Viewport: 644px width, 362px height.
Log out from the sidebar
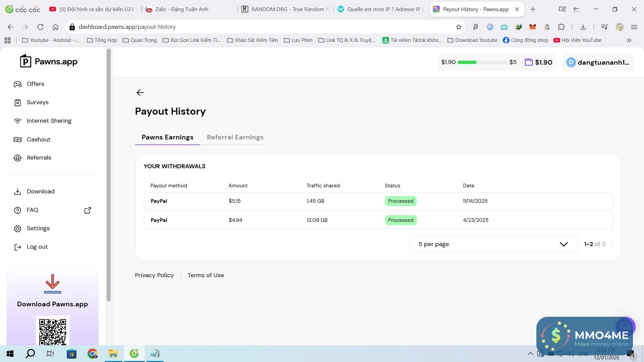click(37, 247)
